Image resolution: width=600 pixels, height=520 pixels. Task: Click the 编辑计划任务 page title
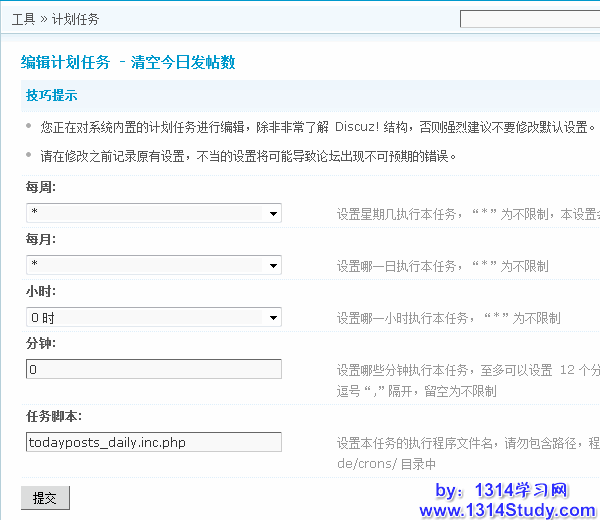tap(65, 62)
